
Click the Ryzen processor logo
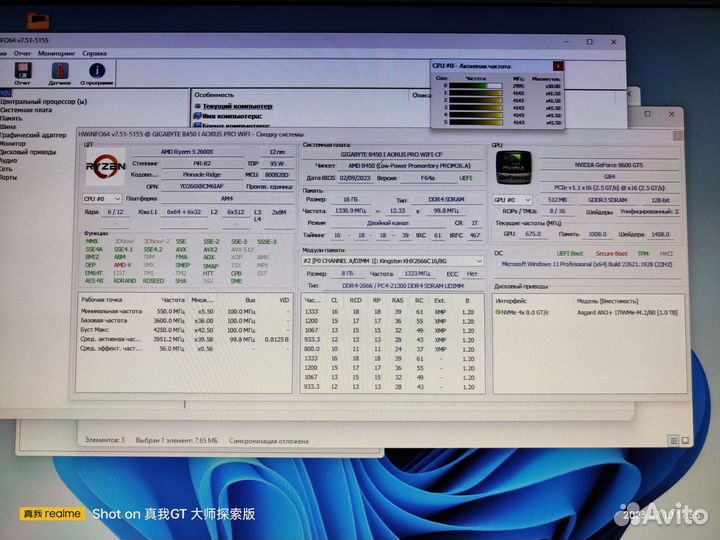pyautogui.click(x=105, y=166)
